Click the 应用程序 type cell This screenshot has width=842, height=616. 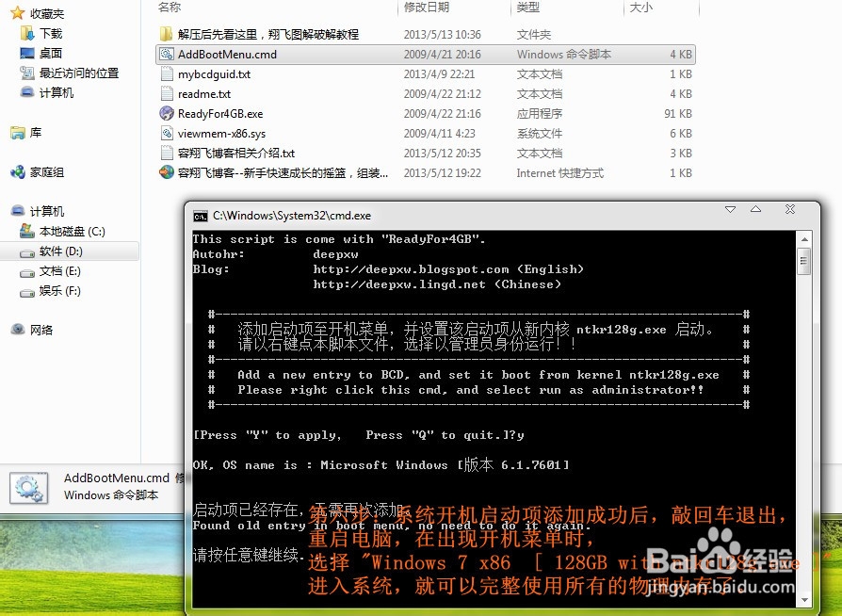pos(539,114)
